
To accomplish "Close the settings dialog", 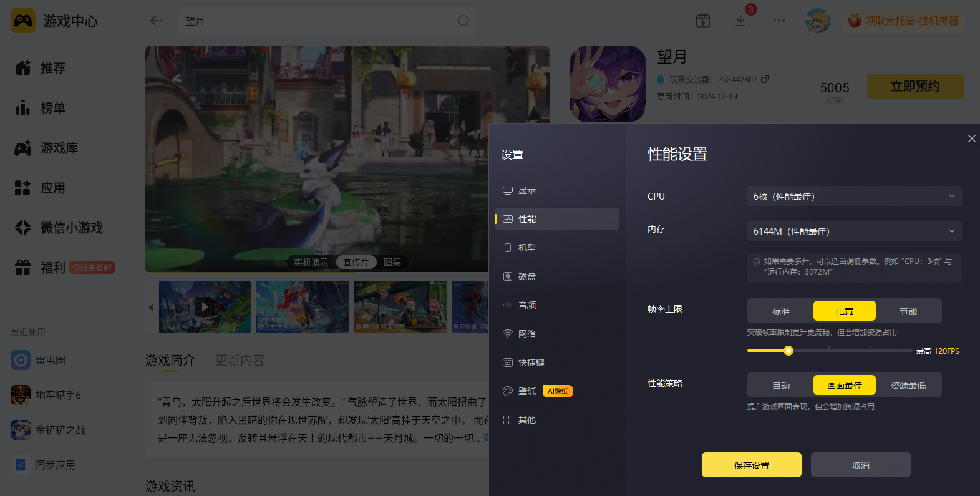I will (x=972, y=139).
